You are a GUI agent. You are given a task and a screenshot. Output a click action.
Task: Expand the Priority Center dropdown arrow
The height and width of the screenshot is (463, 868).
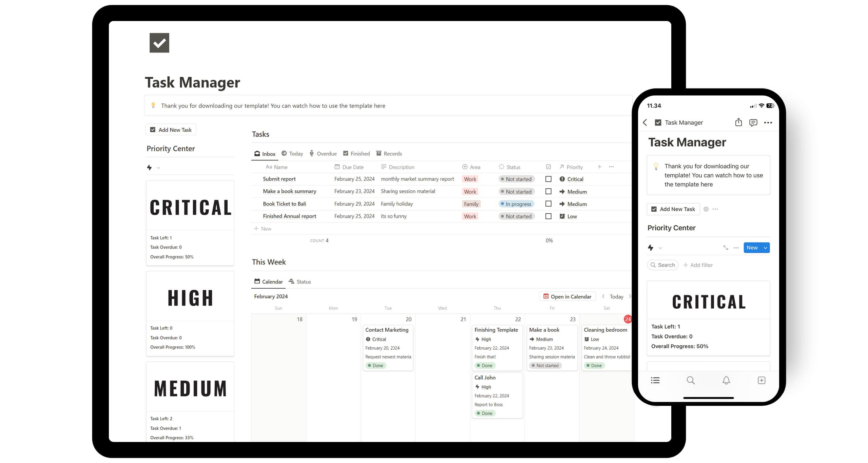[x=158, y=167]
